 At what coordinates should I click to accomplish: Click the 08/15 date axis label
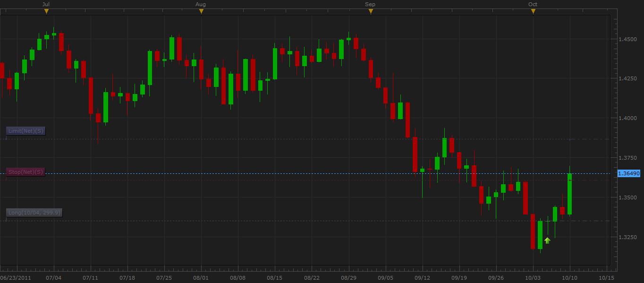tap(275, 278)
